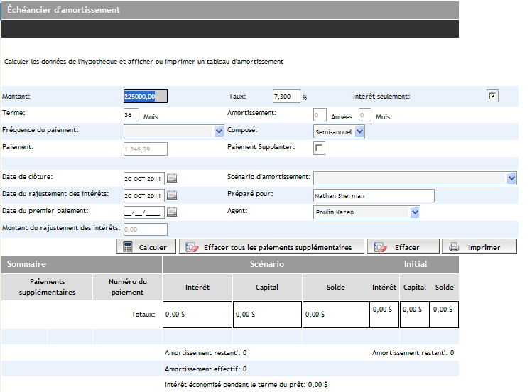Screen dimensions: 532x392
Task: Click the Effacer button
Action: 403,246
